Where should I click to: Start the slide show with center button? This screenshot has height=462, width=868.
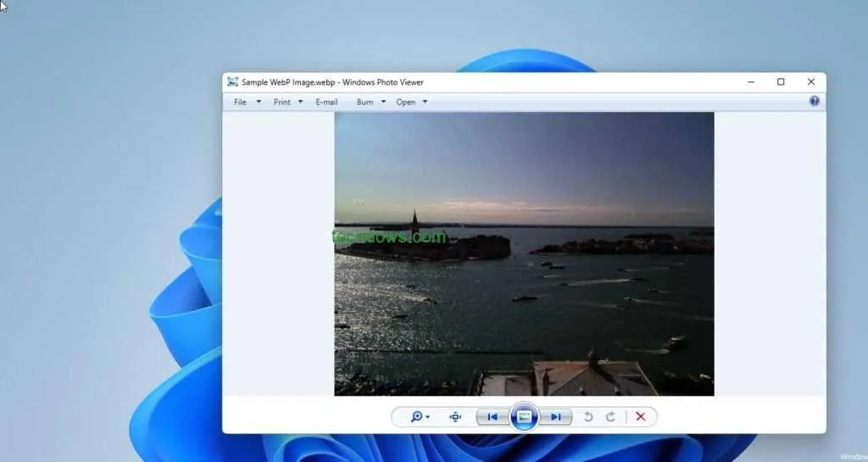pyautogui.click(x=524, y=416)
